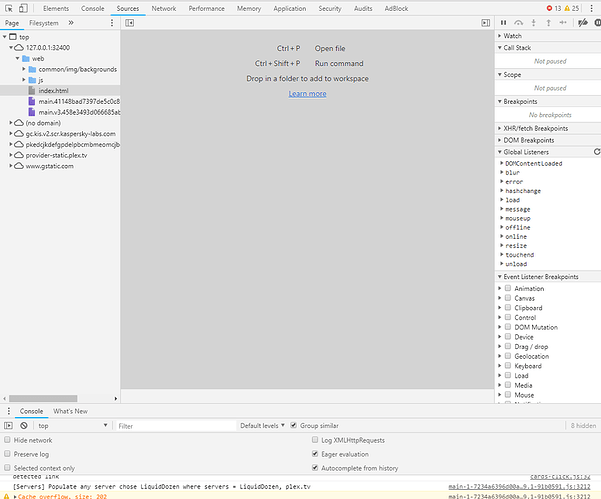Image resolution: width=601 pixels, height=499 pixels.
Task: Switch to the Elements tab
Action: (x=56, y=8)
